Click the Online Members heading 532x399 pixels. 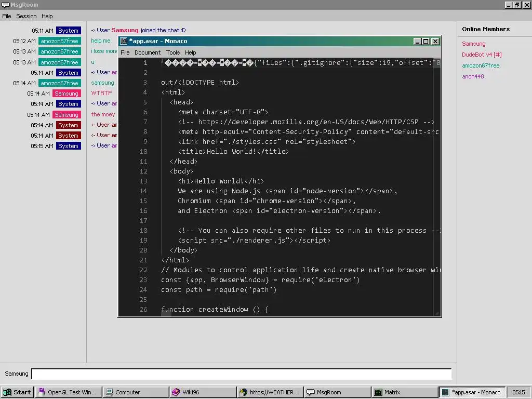pyautogui.click(x=486, y=29)
